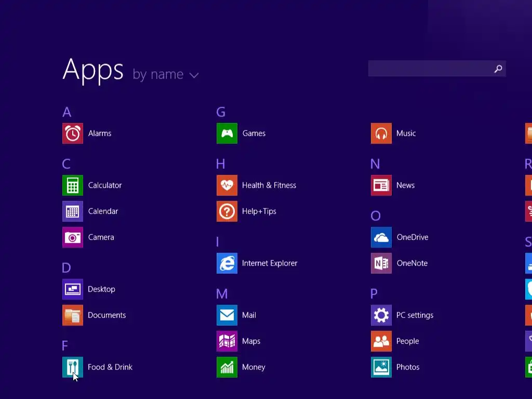The image size is (532, 399).
Task: Launch the Money app icon
Action: 227,367
